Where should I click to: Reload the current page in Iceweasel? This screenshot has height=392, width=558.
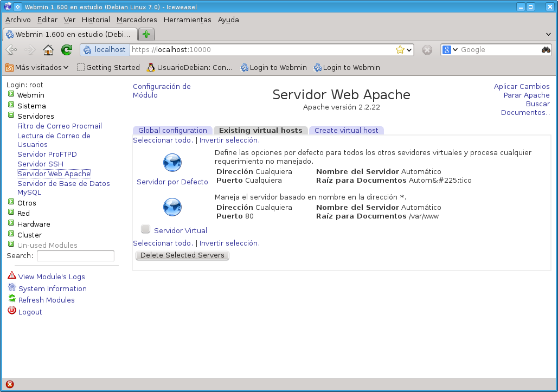66,49
